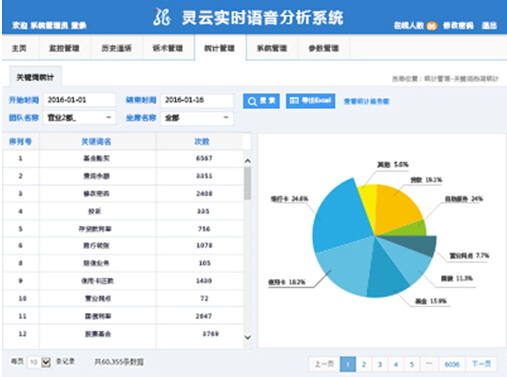Image resolution: width=507 pixels, height=377 pixels.
Task: Jump to last page 6036
Action: pyautogui.click(x=452, y=364)
